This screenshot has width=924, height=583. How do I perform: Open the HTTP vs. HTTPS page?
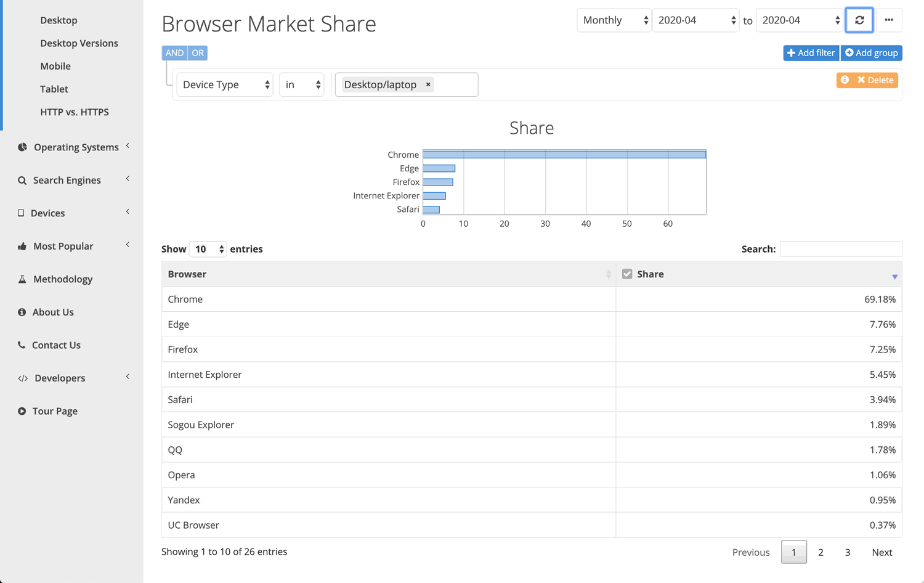(74, 112)
